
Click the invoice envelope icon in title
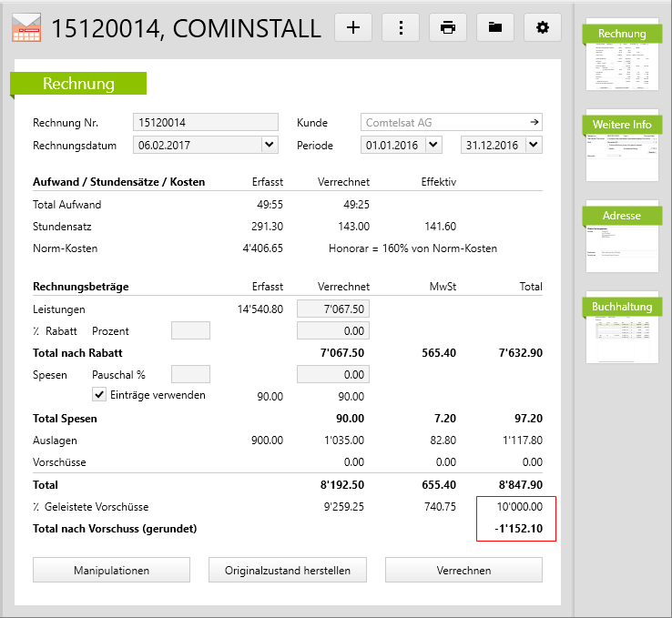tap(25, 28)
